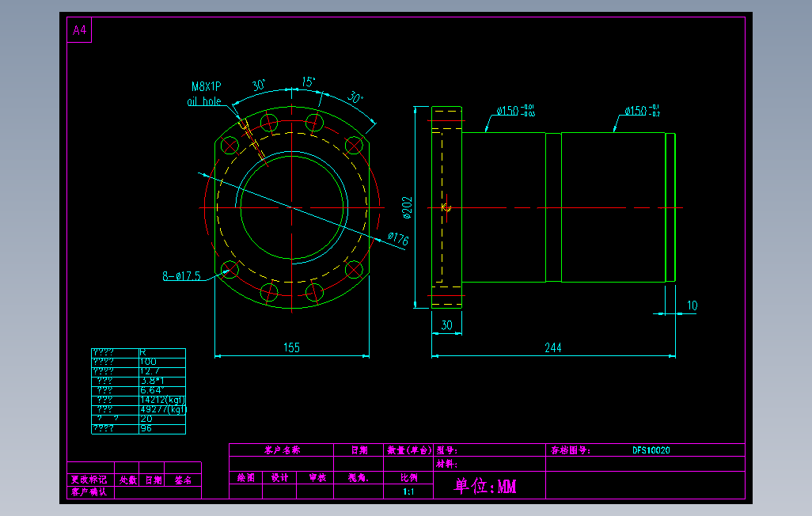This screenshot has height=516, width=812.
Task: Select the ø202 diameter dimension
Action: 407,208
